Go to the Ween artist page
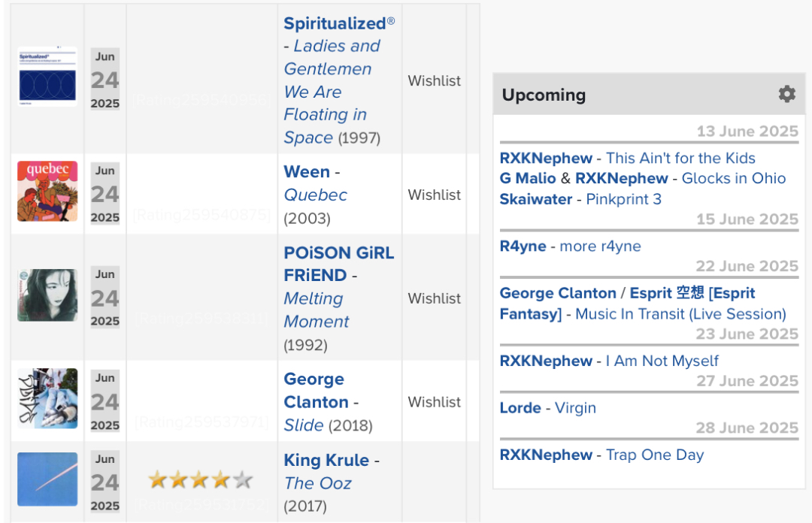 [307, 172]
